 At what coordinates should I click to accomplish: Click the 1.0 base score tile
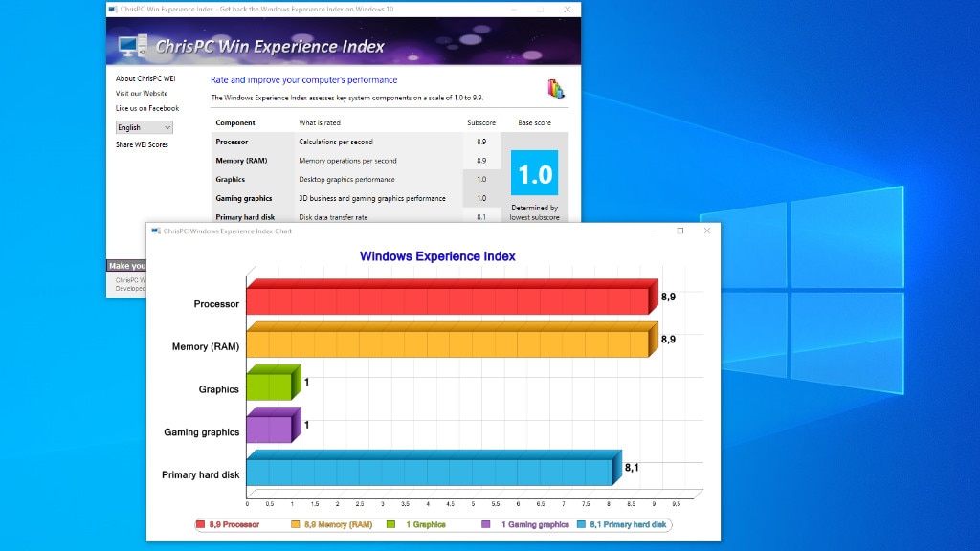click(534, 173)
